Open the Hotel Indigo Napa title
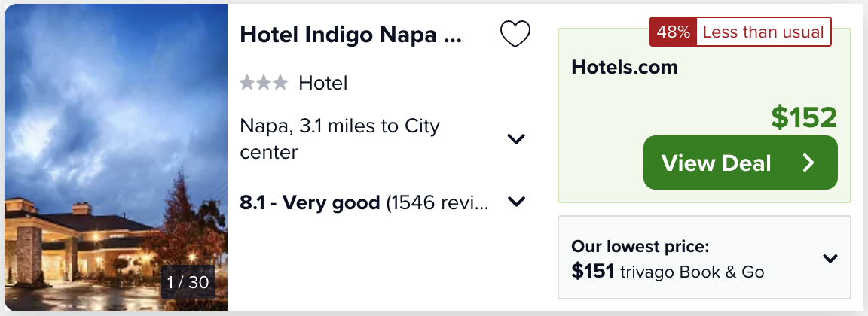Image resolution: width=868 pixels, height=316 pixels. pyautogui.click(x=350, y=35)
